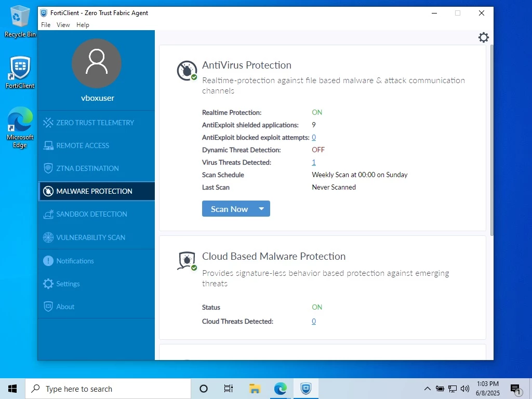Click the FortiClient taskbar button

306,389
